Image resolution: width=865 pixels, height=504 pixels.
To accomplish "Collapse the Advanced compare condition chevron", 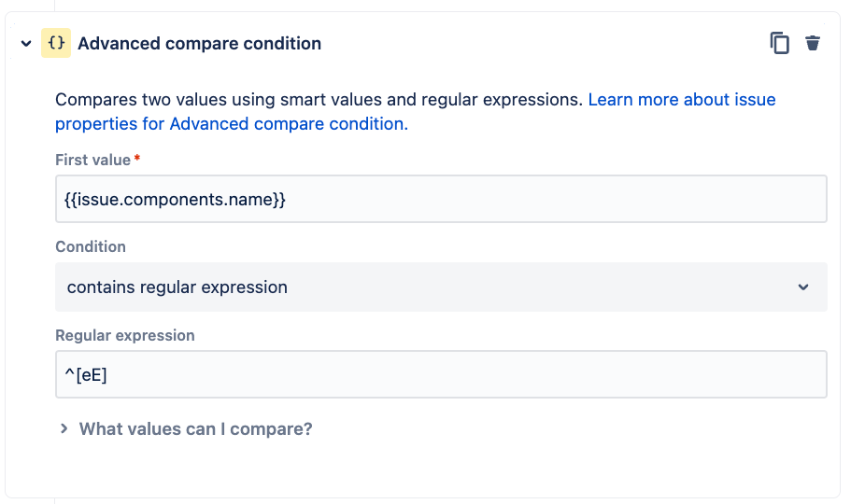I will point(26,44).
